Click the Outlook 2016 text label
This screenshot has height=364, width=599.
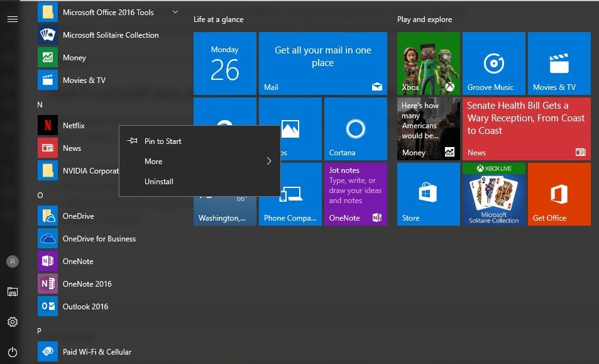[x=85, y=306]
